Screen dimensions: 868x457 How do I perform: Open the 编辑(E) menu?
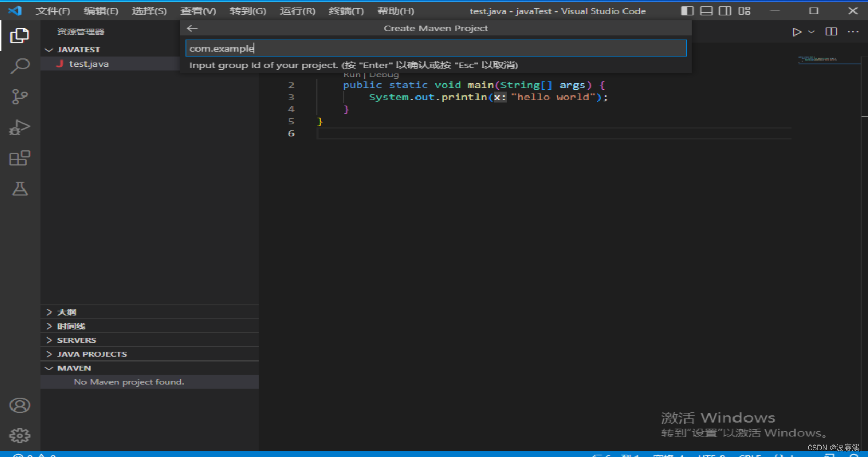click(101, 11)
